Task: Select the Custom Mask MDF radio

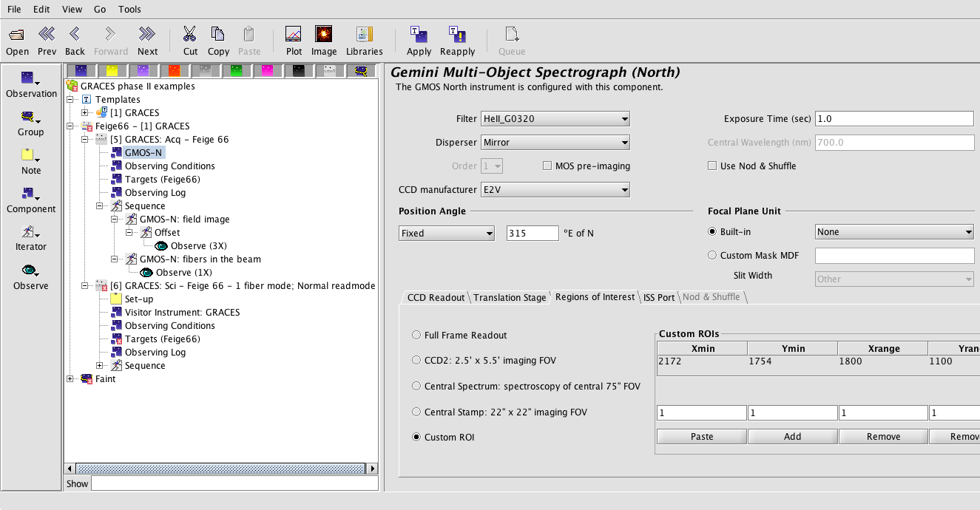Action: [x=712, y=255]
